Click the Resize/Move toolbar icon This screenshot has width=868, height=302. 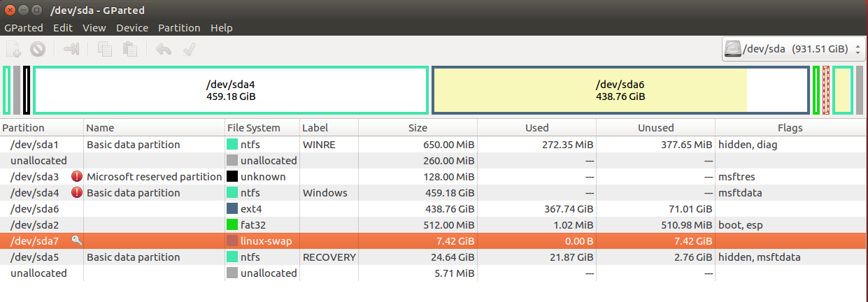72,49
